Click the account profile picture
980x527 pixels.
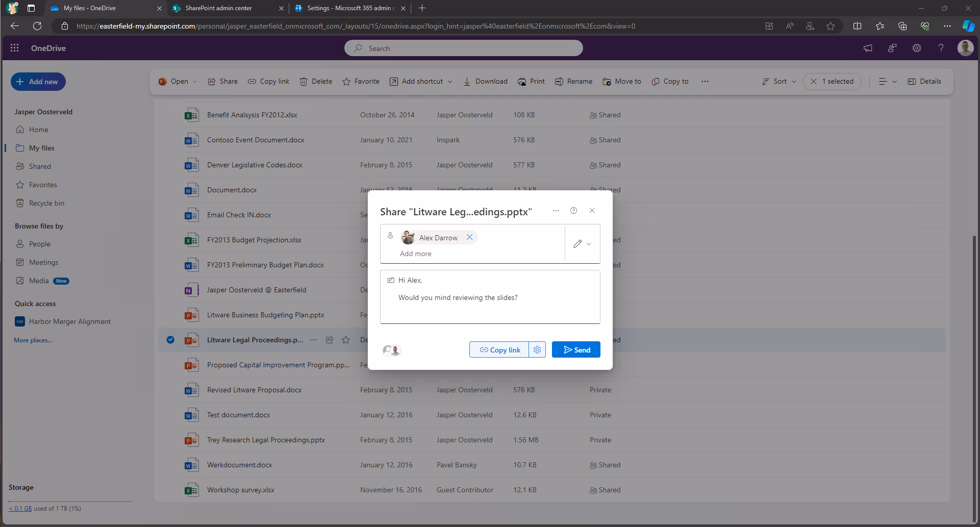click(965, 48)
